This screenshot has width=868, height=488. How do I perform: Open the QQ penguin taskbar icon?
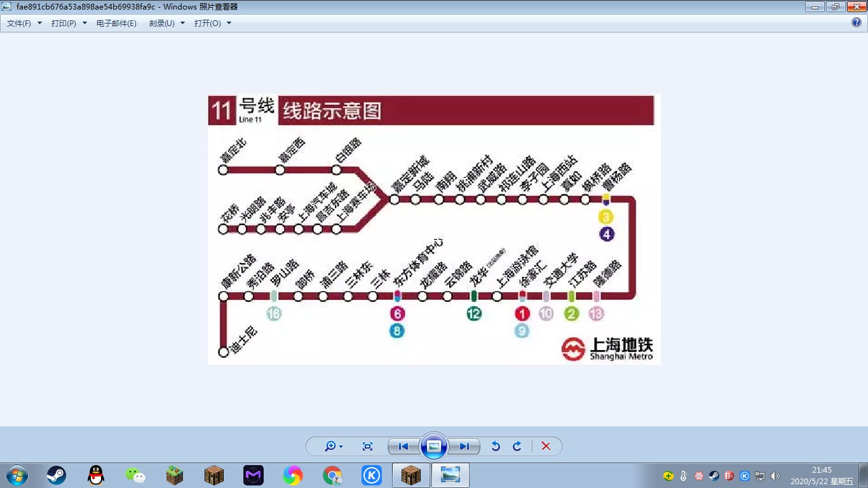coord(96,475)
